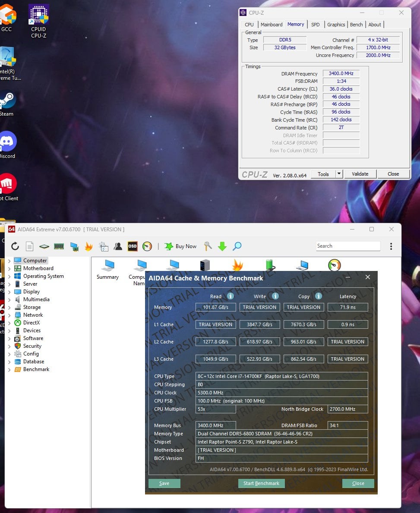Click Save in the benchmark dialog
Viewport: 420px width, 513px height.
[164, 483]
